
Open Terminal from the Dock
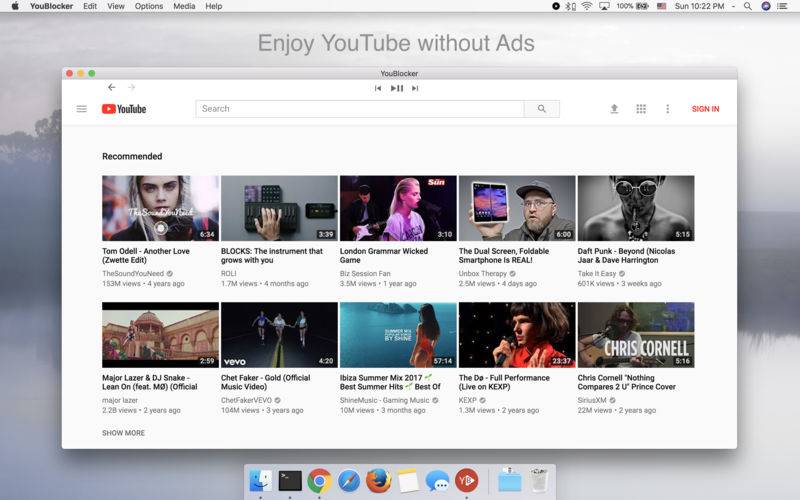tap(290, 481)
